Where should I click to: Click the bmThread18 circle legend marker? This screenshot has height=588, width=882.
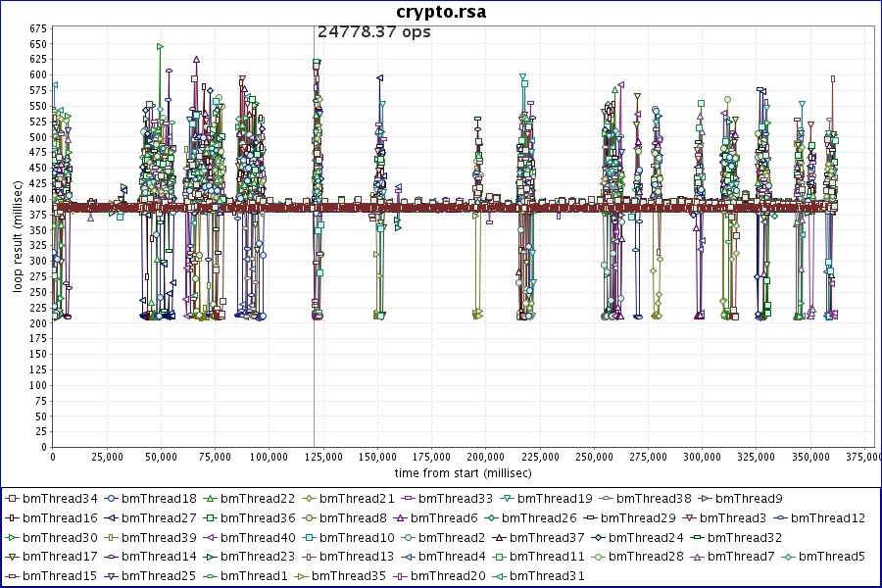111,499
